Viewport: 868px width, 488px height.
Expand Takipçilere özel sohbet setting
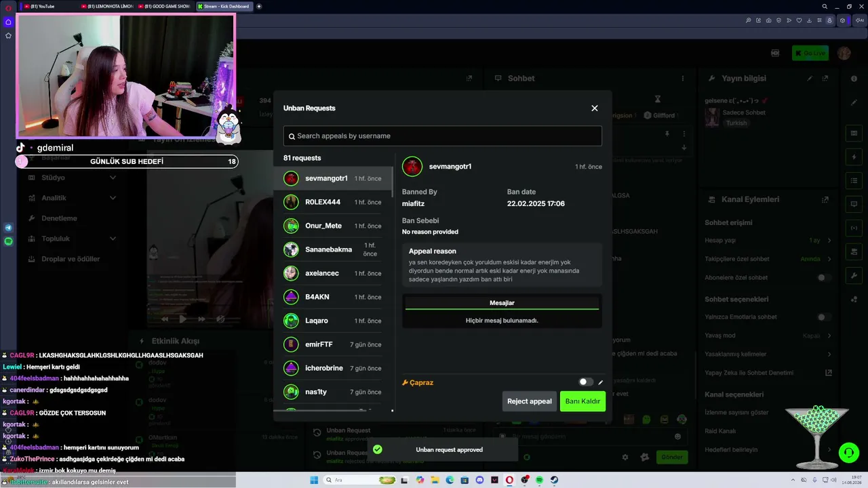click(x=767, y=259)
